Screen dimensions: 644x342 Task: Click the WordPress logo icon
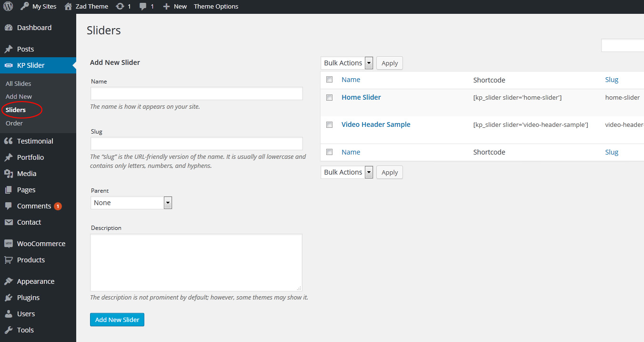[8, 7]
